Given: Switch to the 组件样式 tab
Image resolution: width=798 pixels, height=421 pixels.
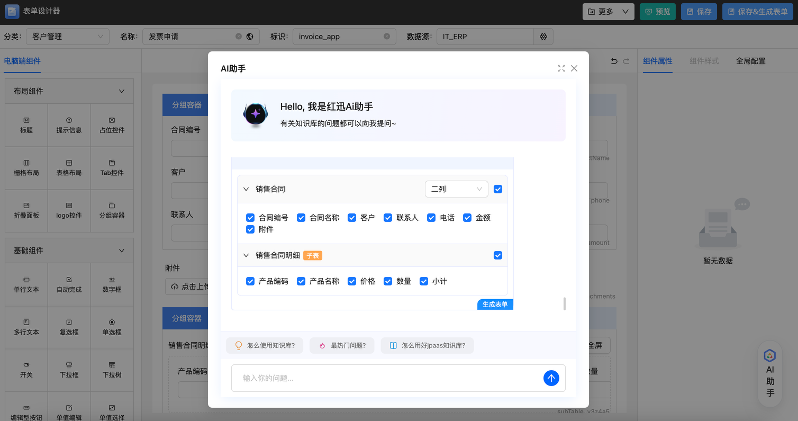Looking at the screenshot, I should [x=704, y=61].
